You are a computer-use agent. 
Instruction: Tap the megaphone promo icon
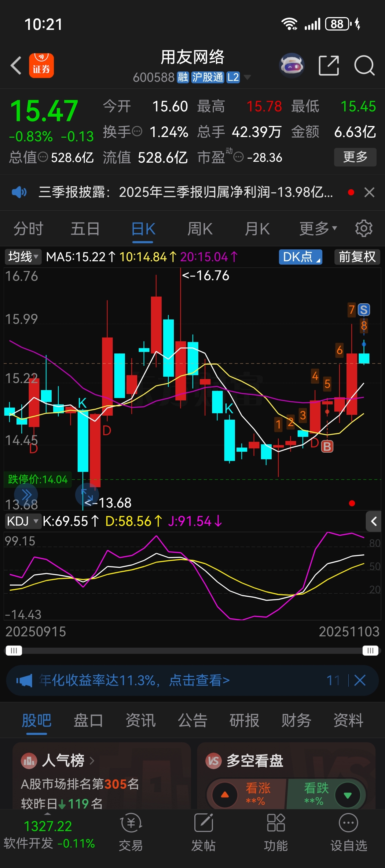(x=24, y=680)
